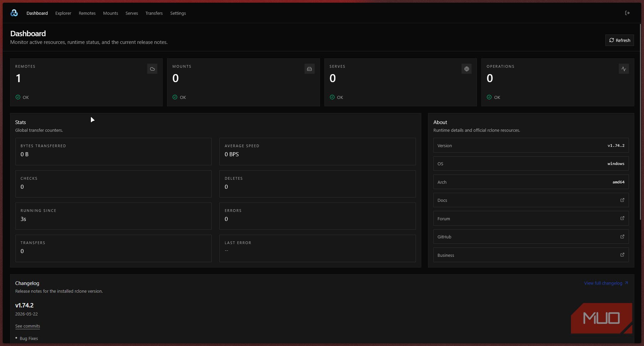Click the arrow icon beside View full changelog
This screenshot has height=346, width=644.
click(626, 283)
